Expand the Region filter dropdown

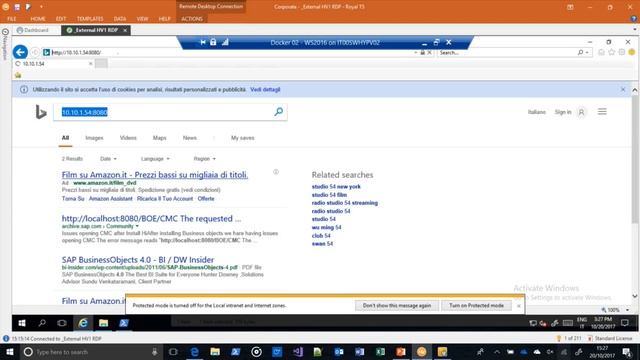[x=204, y=159]
